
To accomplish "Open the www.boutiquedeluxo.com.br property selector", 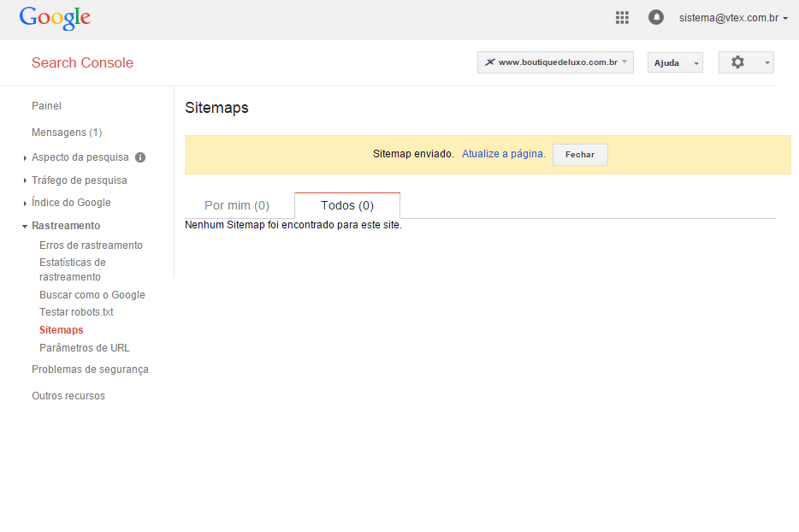I will (x=554, y=62).
